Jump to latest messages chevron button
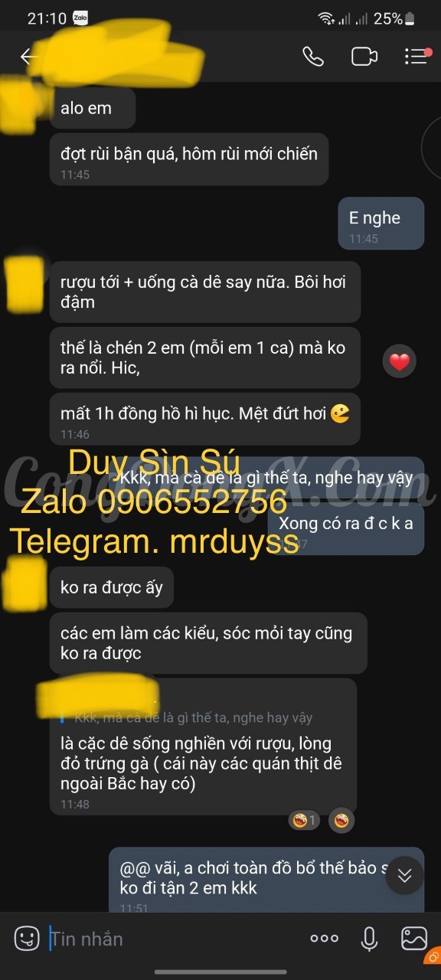 pos(405,875)
